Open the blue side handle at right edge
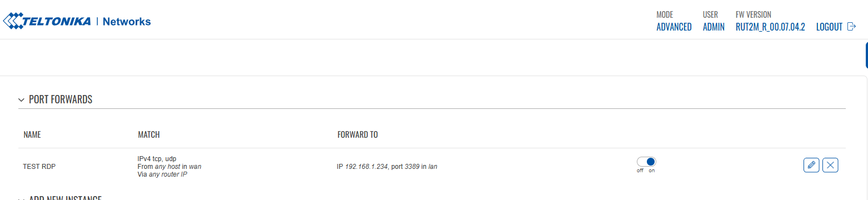 coord(866,54)
